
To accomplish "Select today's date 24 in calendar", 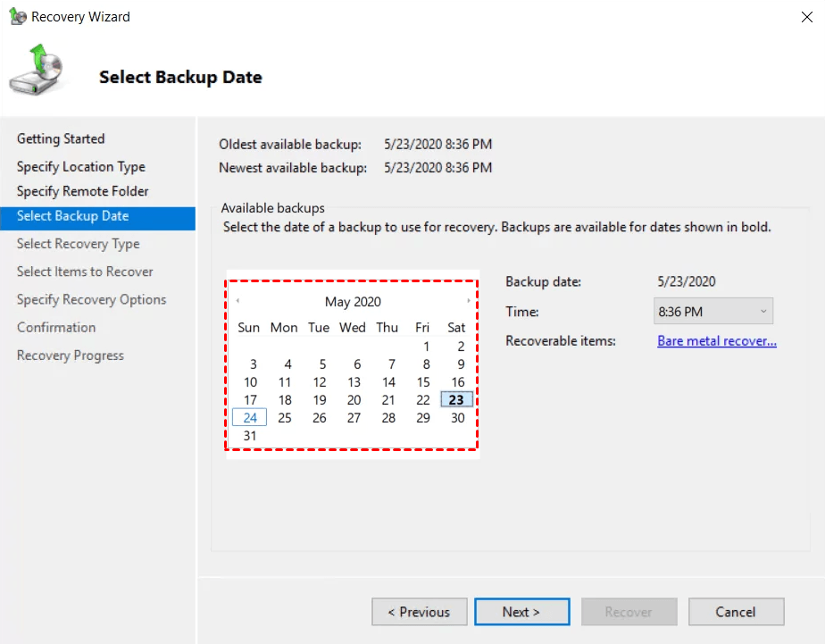I will click(x=250, y=418).
